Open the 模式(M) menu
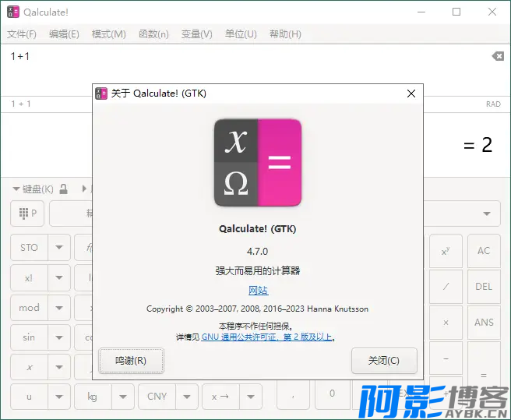 coord(108,34)
